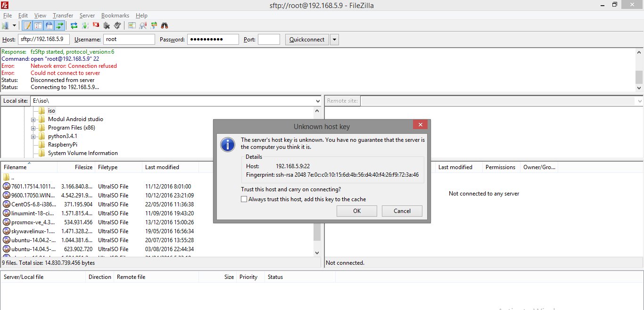
Task: Click the Priority queue column header
Action: coord(250,277)
